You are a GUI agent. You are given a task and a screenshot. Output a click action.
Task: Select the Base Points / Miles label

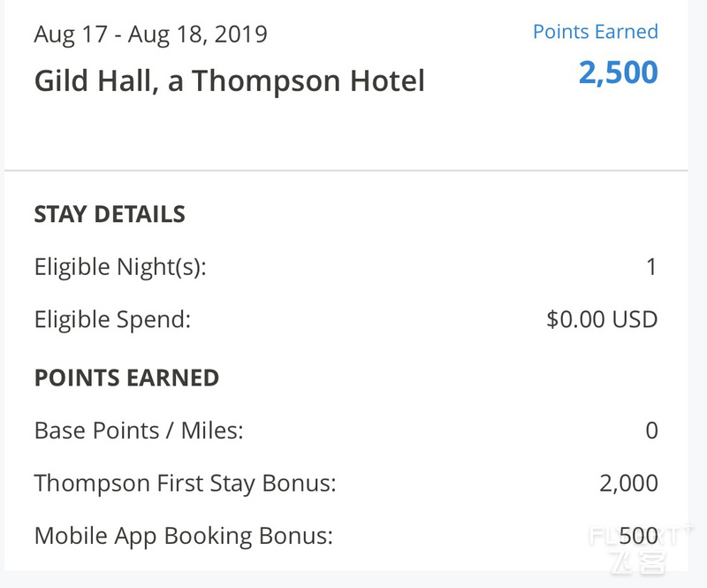139,431
